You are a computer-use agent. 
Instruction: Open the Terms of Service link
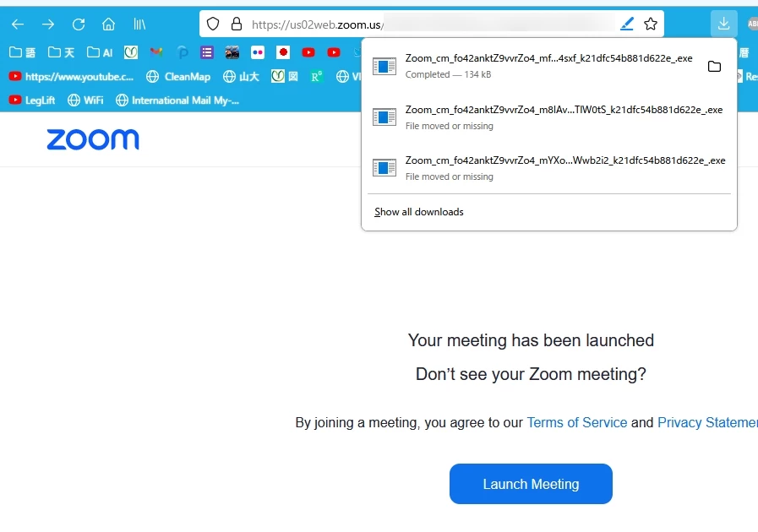(576, 422)
